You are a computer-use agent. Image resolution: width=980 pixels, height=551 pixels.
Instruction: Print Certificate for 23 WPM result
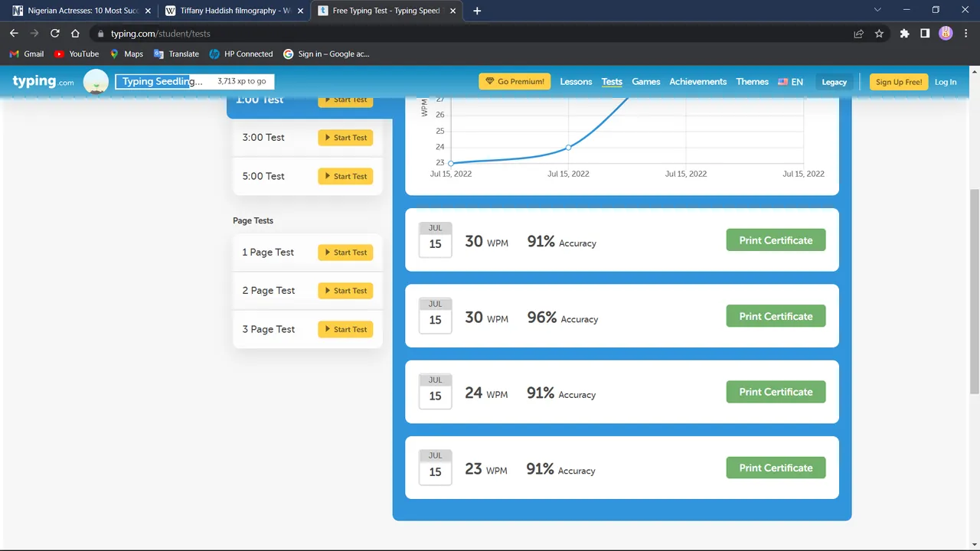(x=776, y=468)
